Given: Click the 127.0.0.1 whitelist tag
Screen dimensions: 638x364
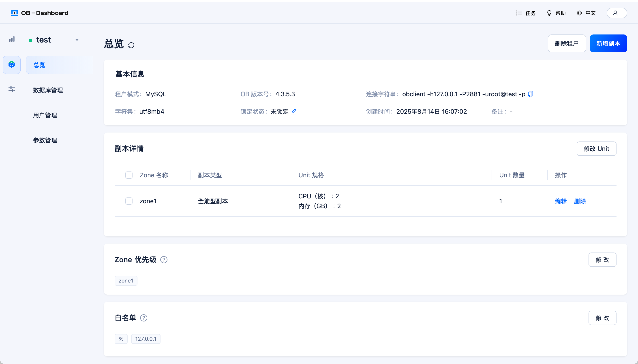Looking at the screenshot, I should coord(146,339).
